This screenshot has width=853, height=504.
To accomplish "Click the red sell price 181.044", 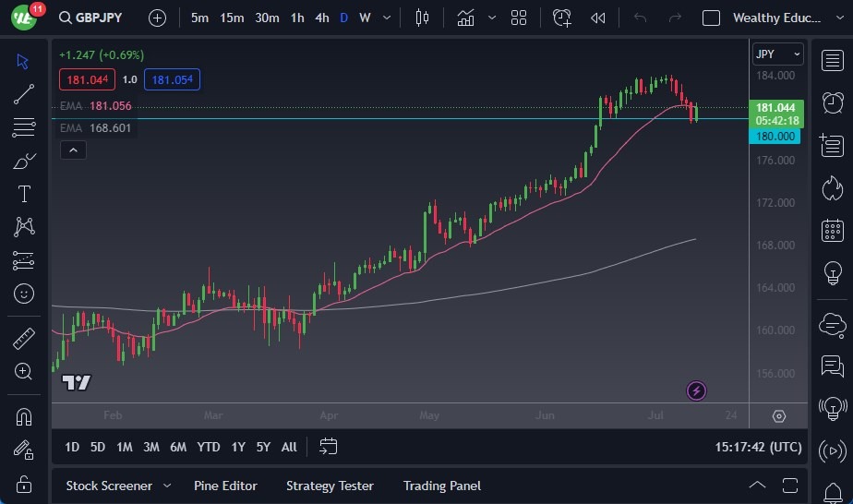I will click(88, 80).
